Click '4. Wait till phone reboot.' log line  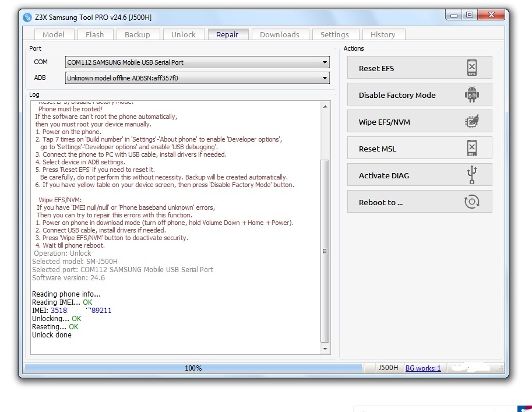71,246
